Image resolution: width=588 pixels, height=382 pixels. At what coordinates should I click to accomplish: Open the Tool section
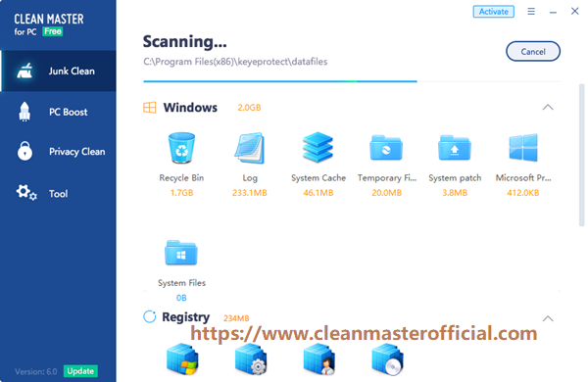point(59,193)
